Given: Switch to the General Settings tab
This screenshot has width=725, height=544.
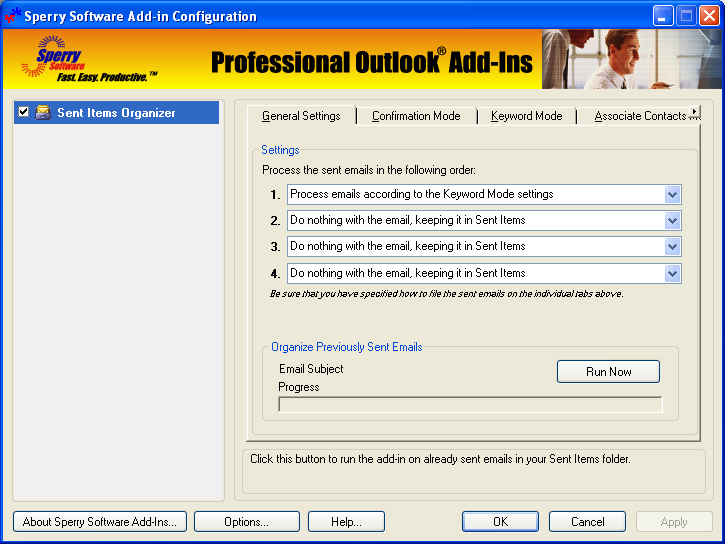Looking at the screenshot, I should [x=301, y=116].
